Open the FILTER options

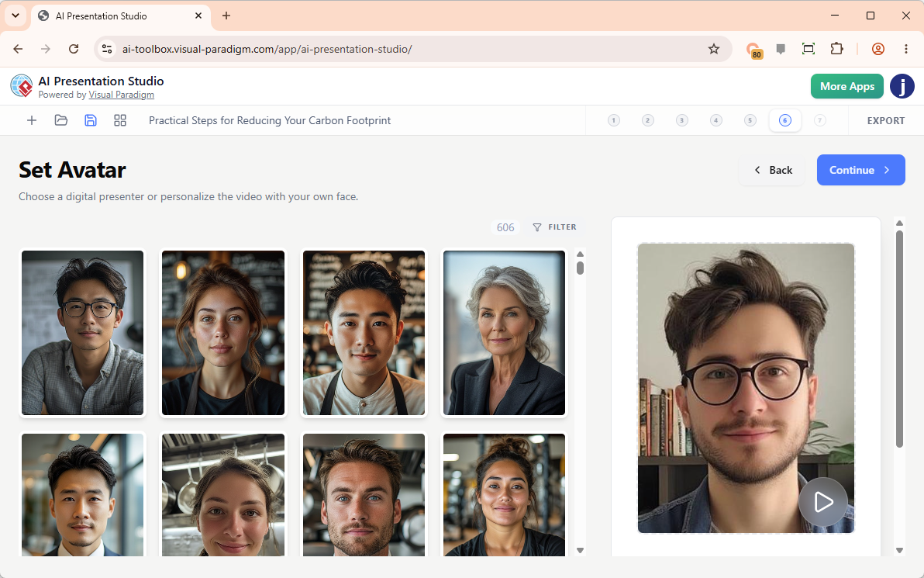(x=554, y=227)
